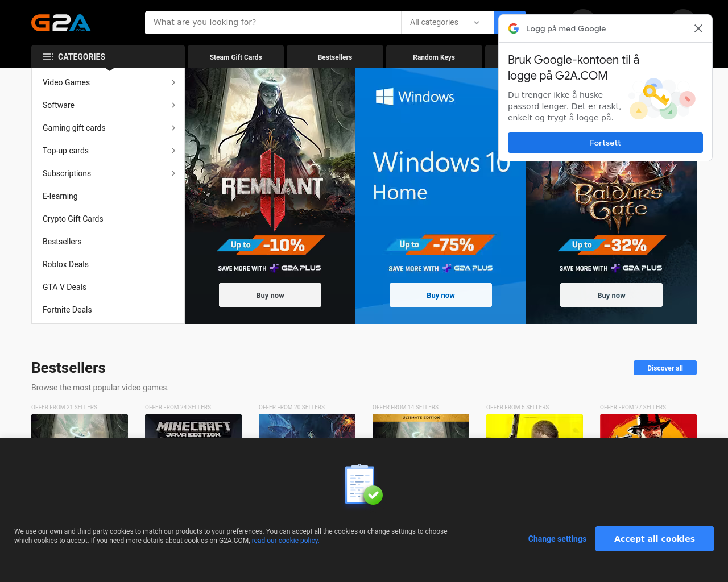Click Buy now on Windows 10 banner
The width and height of the screenshot is (728, 582).
click(x=441, y=295)
